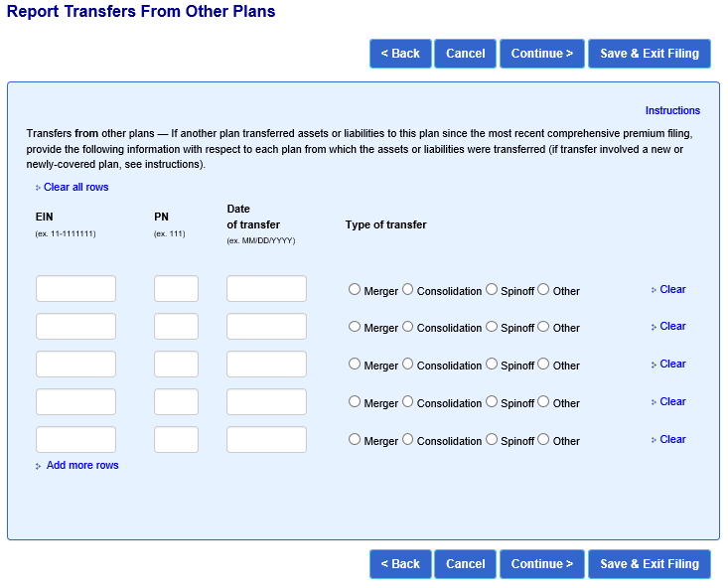Screen dimensions: 728x588
Task: Click the bottom Continue button
Action: [x=541, y=564]
